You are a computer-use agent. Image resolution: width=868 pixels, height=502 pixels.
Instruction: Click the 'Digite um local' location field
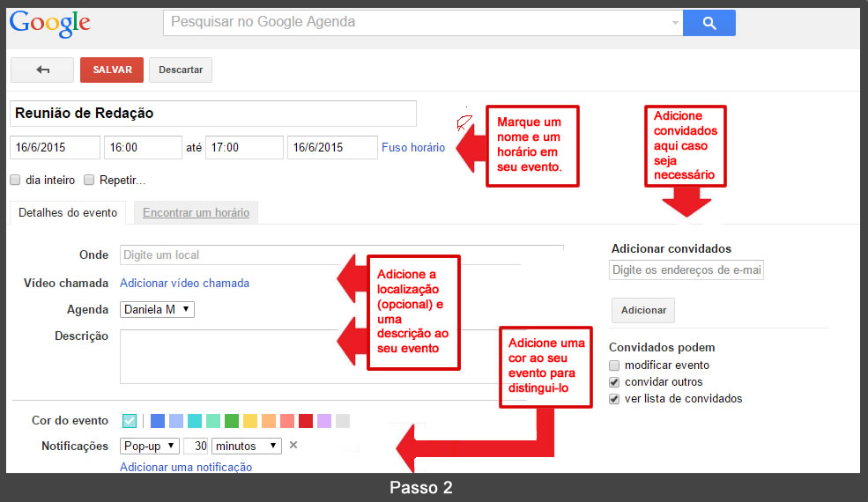click(341, 255)
